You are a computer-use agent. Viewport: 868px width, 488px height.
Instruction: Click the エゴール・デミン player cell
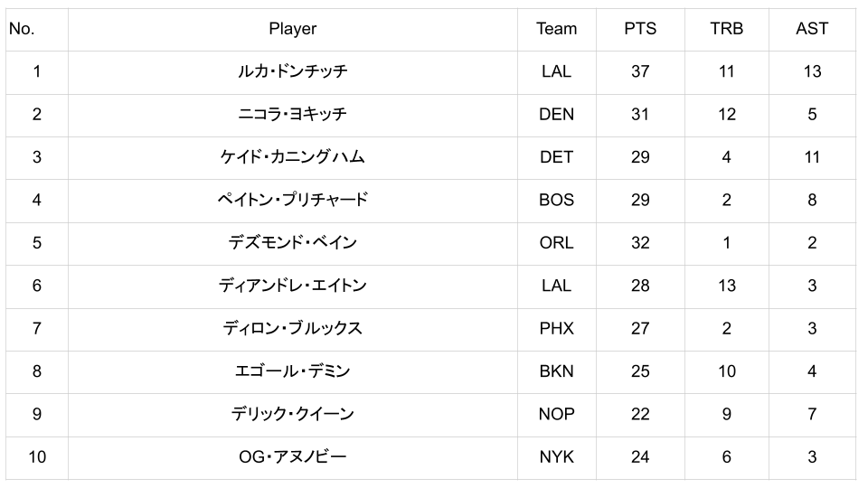pyautogui.click(x=292, y=371)
